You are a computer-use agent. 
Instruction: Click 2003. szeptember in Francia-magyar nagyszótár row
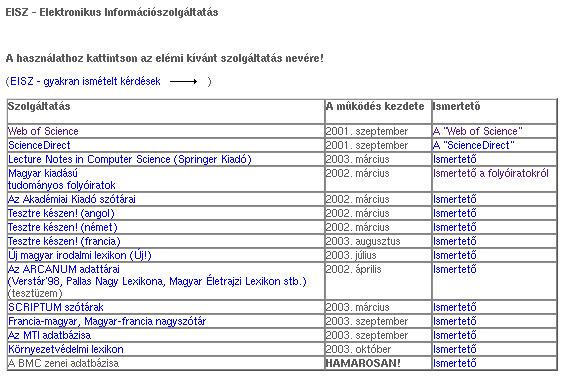pyautogui.click(x=367, y=322)
